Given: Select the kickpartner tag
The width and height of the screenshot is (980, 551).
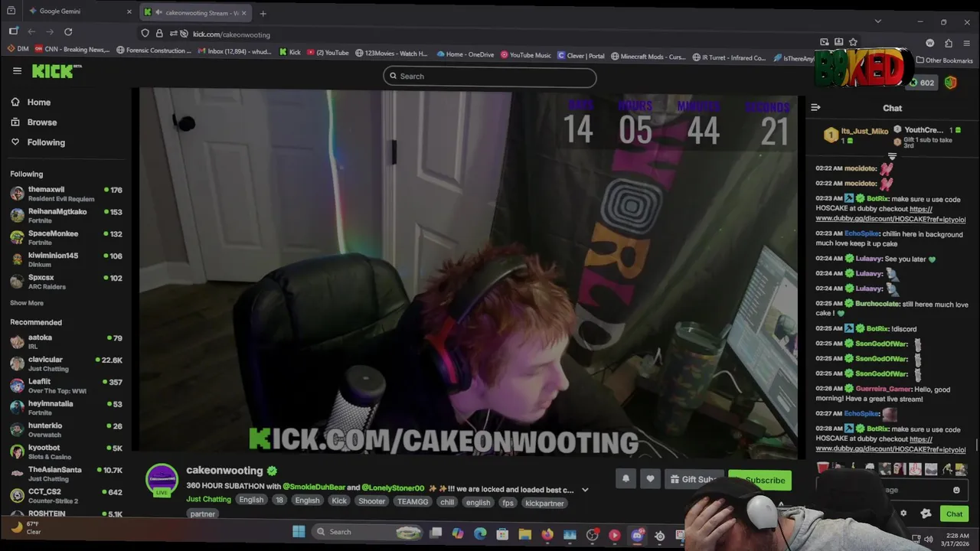Looking at the screenshot, I should point(544,504).
